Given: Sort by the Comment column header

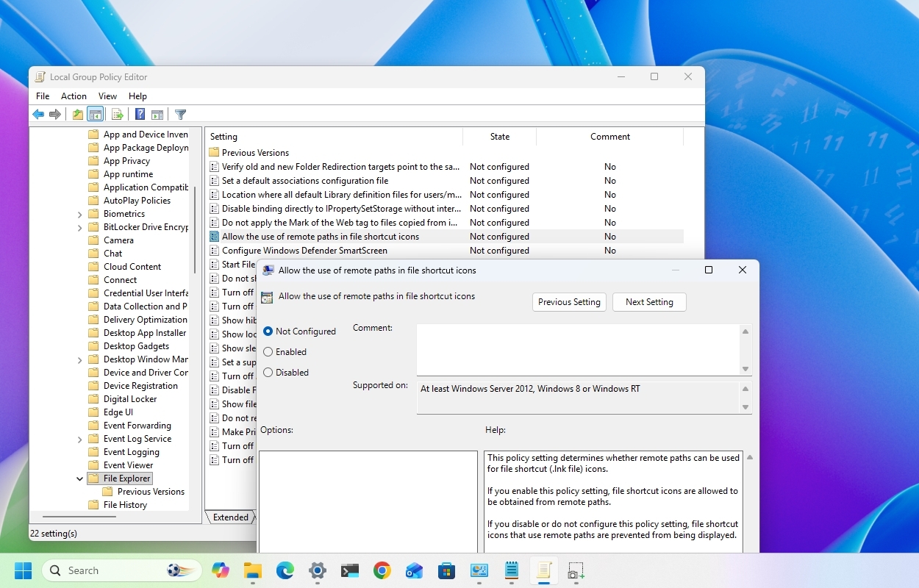Looking at the screenshot, I should [610, 137].
